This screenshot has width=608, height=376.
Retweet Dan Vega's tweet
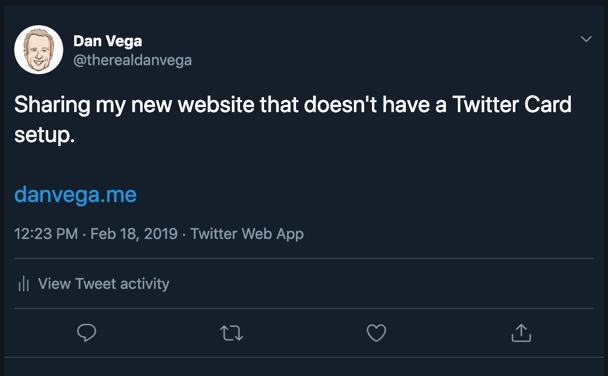point(231,333)
